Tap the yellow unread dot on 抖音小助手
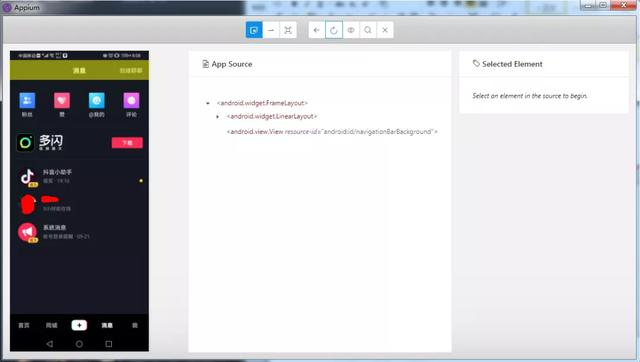Screen dimensions: 640x362 coord(141,180)
